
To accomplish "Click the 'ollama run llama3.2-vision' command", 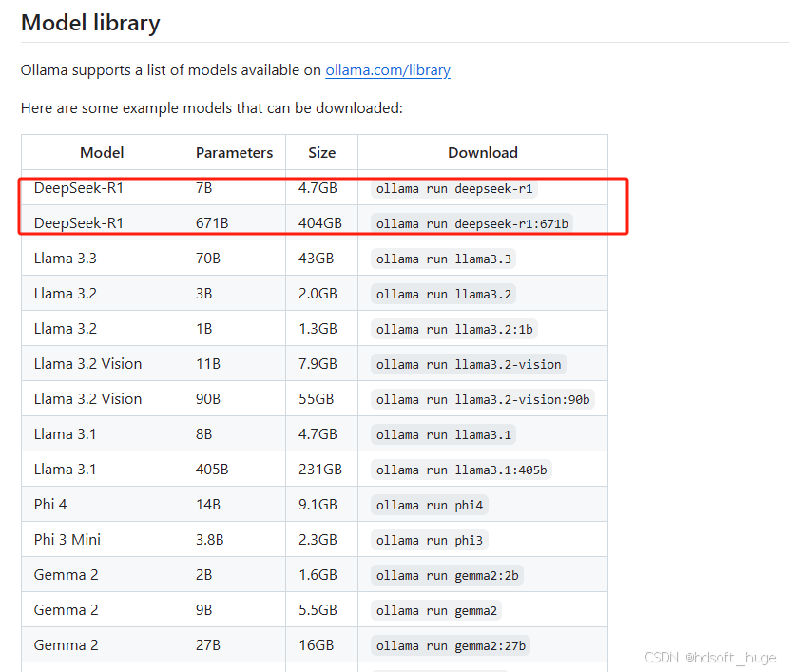I will pyautogui.click(x=469, y=365).
